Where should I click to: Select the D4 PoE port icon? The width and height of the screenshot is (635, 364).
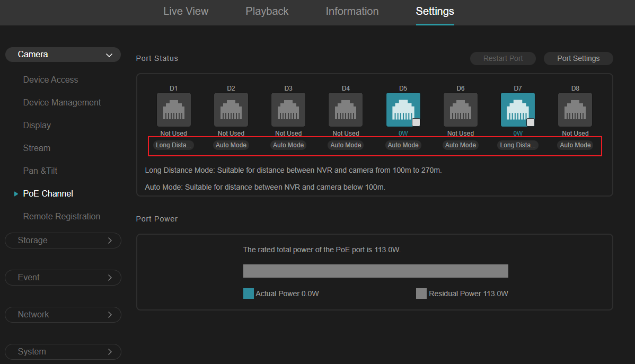pyautogui.click(x=346, y=110)
